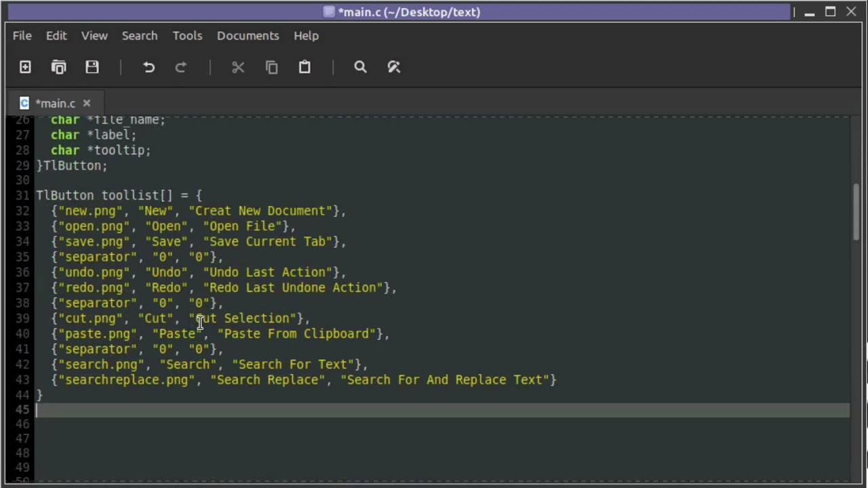Open the Search menu
The width and height of the screenshot is (868, 488).
[x=140, y=35]
